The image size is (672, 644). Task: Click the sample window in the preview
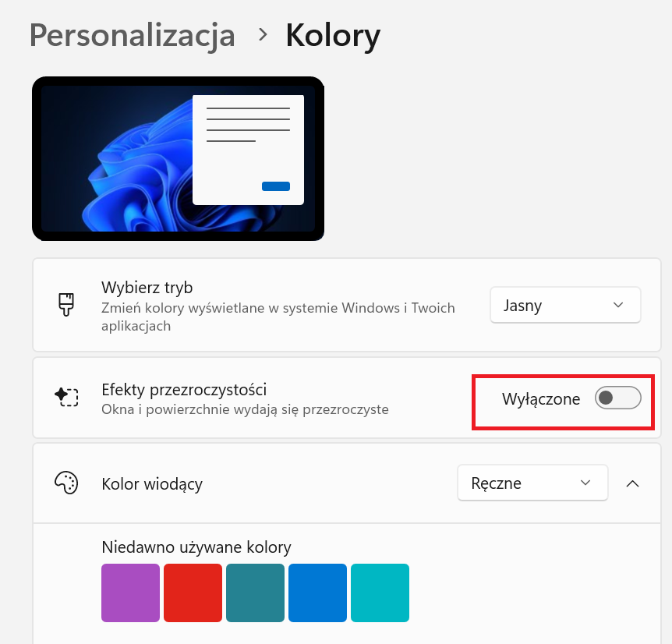click(x=248, y=148)
